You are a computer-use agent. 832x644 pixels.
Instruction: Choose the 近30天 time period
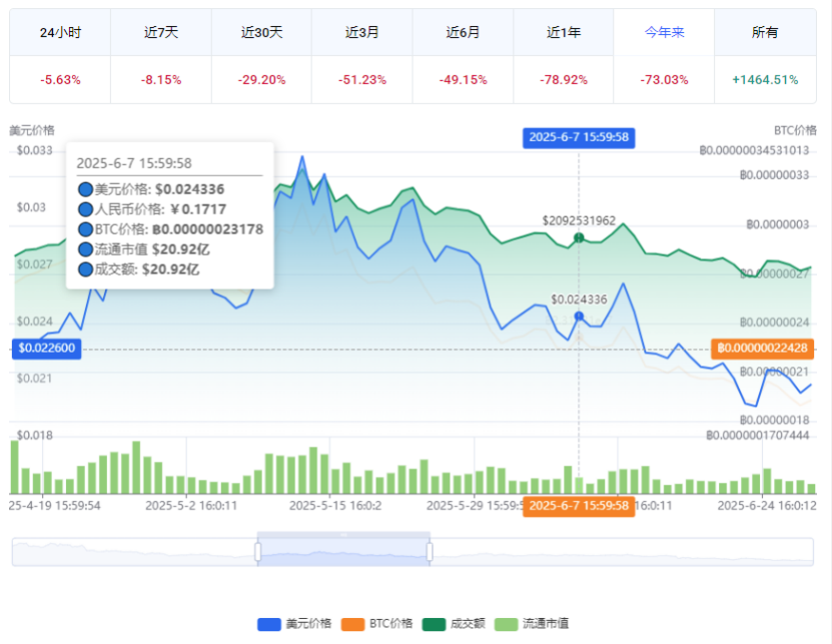tap(262, 32)
